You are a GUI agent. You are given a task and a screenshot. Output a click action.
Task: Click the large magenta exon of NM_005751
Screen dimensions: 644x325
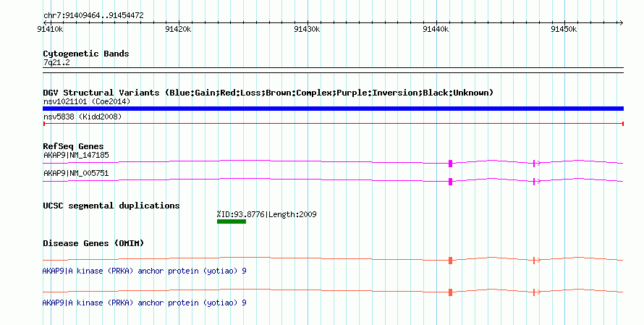tap(451, 182)
